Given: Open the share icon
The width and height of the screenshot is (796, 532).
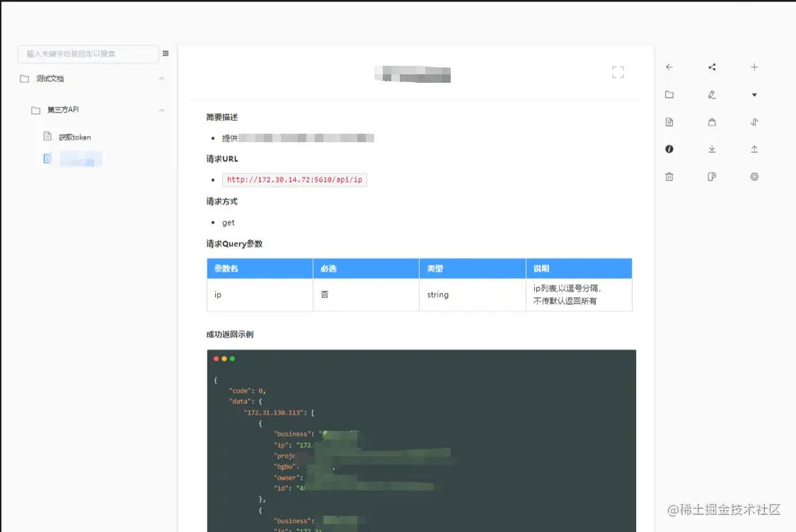Looking at the screenshot, I should click(712, 67).
